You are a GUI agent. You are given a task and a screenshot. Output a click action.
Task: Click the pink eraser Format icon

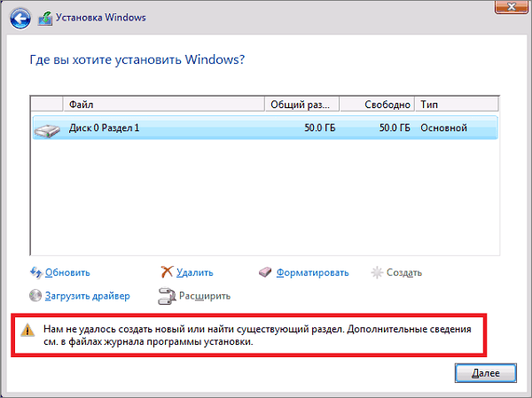(x=265, y=272)
